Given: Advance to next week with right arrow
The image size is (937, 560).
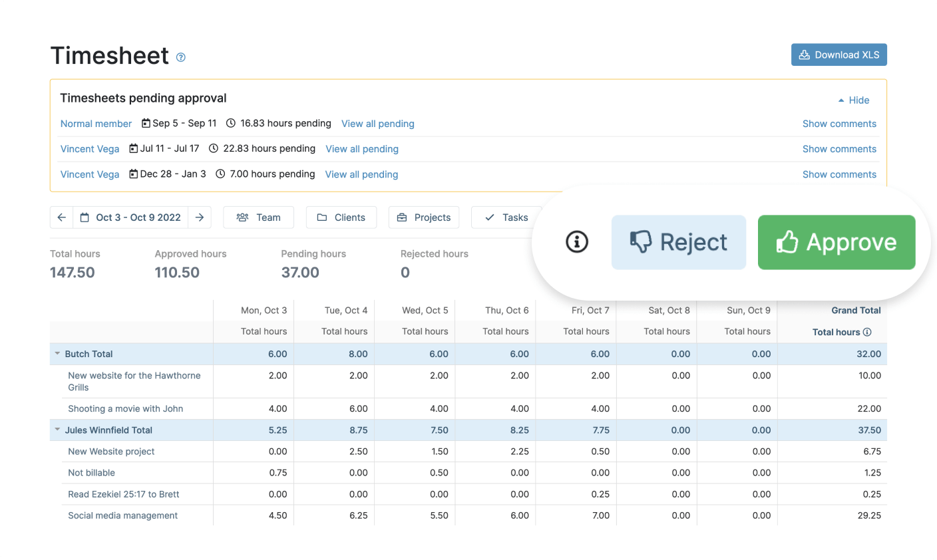Looking at the screenshot, I should [x=200, y=217].
